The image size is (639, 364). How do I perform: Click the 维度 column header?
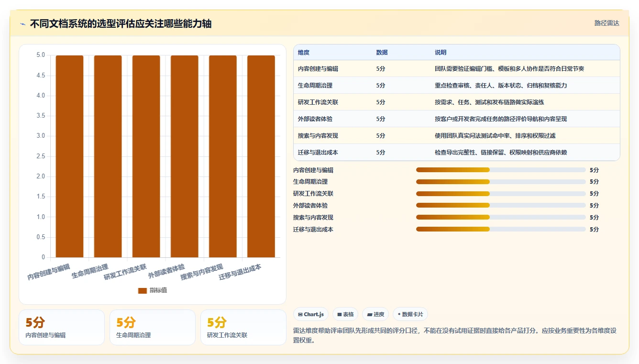pos(304,53)
